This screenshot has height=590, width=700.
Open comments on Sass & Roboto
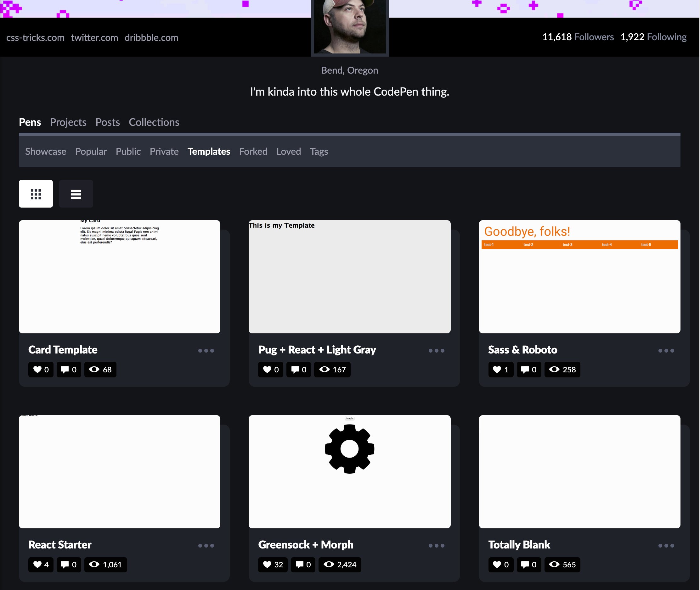[x=529, y=370]
